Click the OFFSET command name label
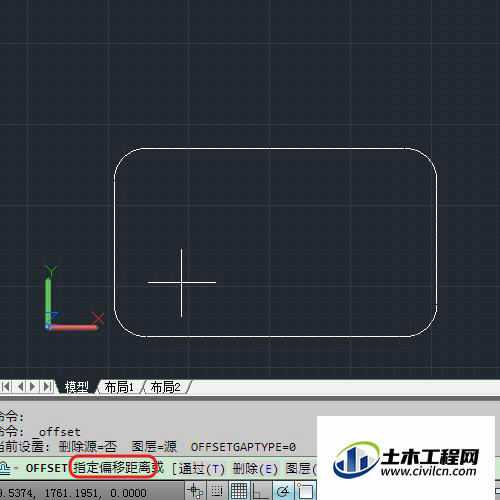The height and width of the screenshot is (500, 500). (x=47, y=468)
